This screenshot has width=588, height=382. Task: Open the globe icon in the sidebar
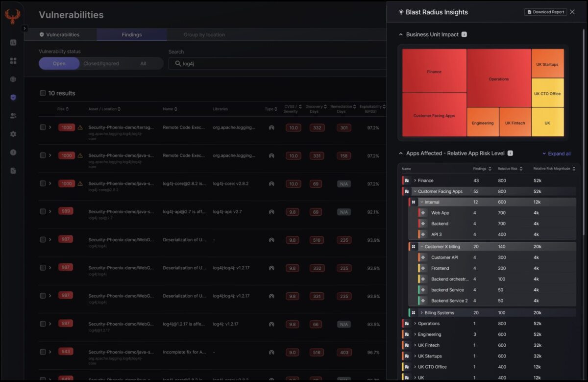point(13,79)
